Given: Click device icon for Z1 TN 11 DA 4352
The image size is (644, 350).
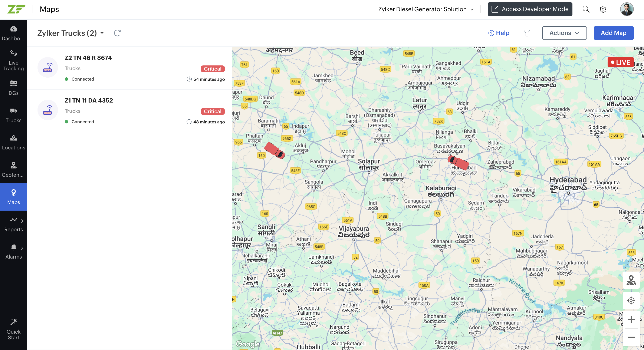Looking at the screenshot, I should point(47,110).
